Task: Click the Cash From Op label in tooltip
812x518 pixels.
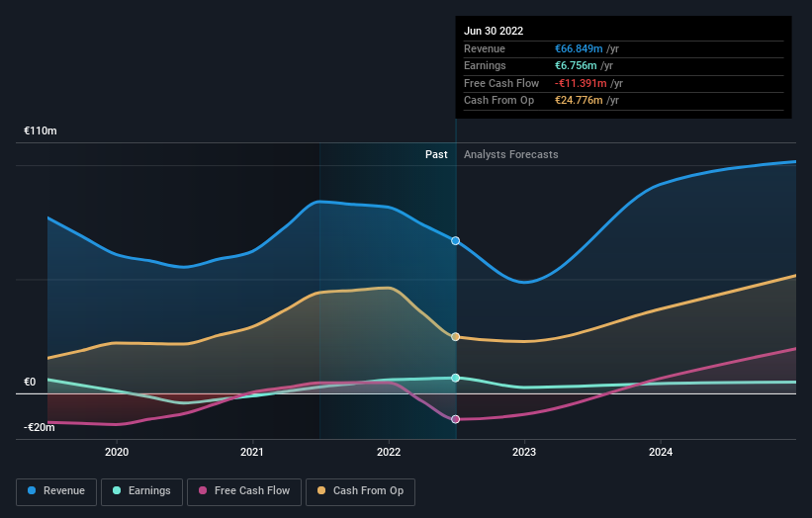Action: pyautogui.click(x=498, y=101)
